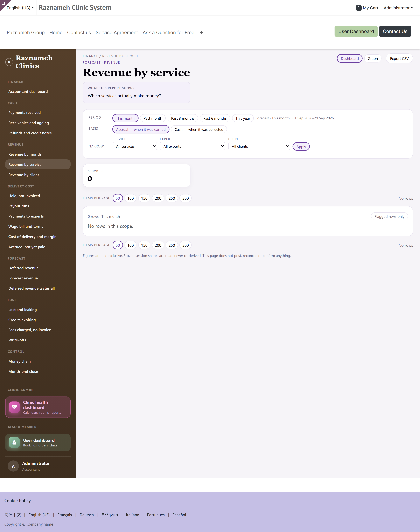Set lower items per page to 200
Screen dimensions: 420x532
pyautogui.click(x=158, y=245)
